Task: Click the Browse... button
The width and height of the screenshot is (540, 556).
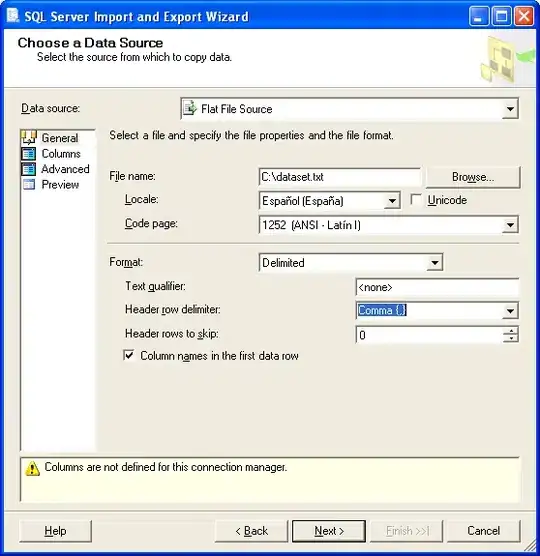Action: click(x=473, y=177)
